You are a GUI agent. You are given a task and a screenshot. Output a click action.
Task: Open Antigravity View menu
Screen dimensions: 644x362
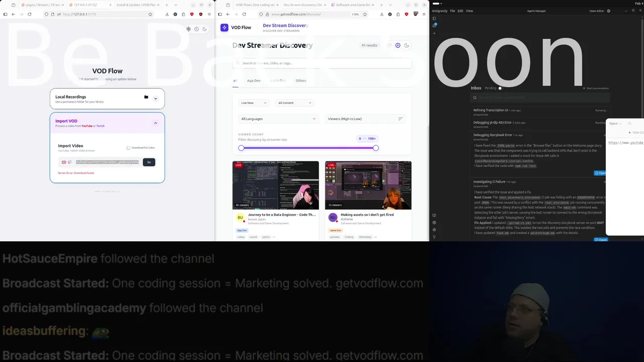[x=469, y=11]
